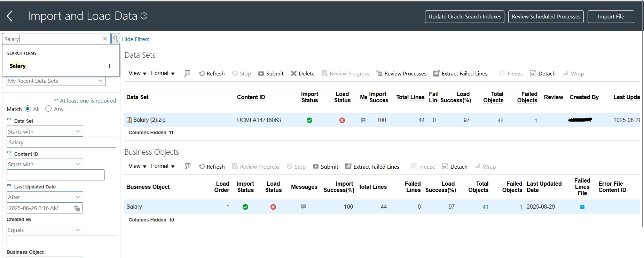Open help icon beside Import and Load Data
Image resolution: width=644 pixels, height=258 pixels.
click(x=144, y=16)
